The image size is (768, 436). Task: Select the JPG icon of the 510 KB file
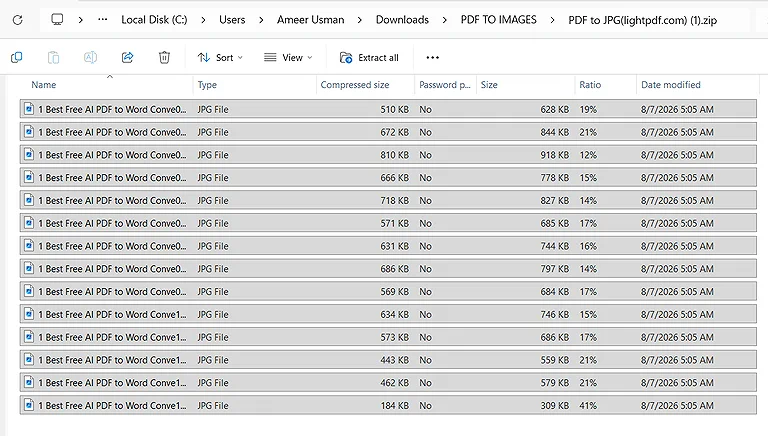tap(29, 109)
